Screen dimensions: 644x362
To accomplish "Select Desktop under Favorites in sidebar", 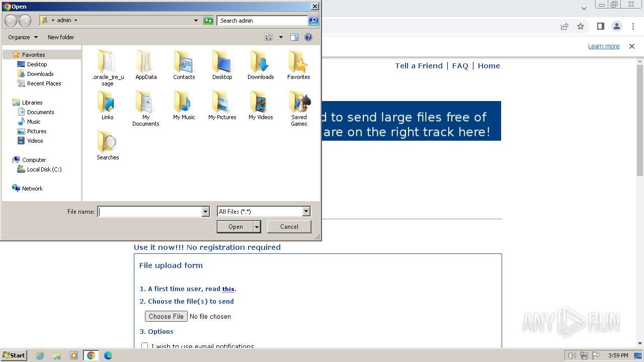I will (x=37, y=64).
